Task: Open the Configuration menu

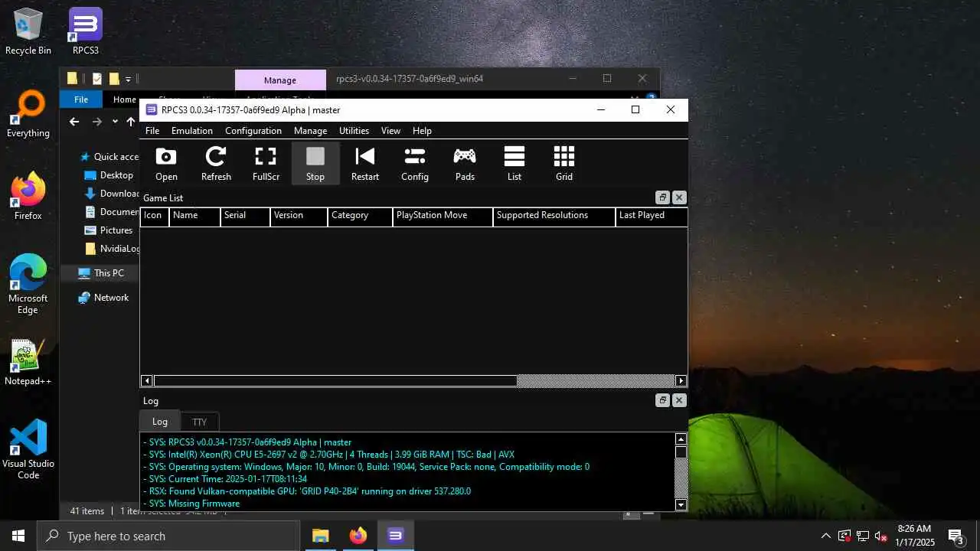Action: click(x=253, y=131)
